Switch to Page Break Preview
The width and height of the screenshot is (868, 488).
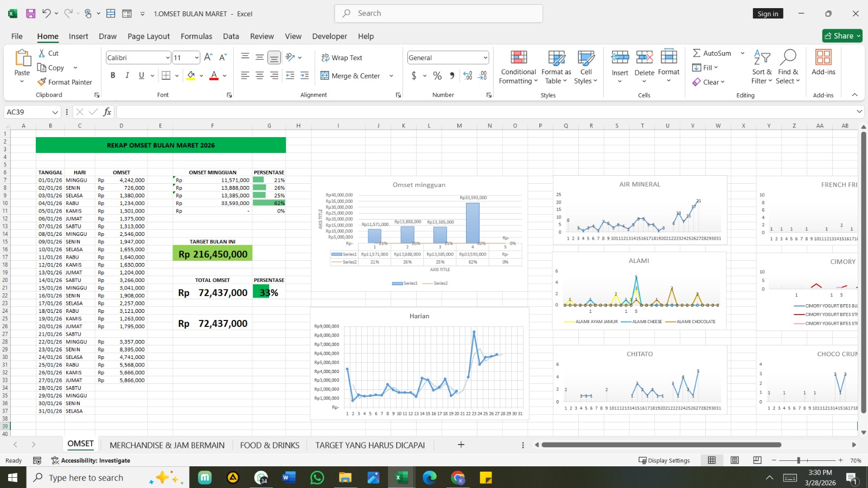pyautogui.click(x=757, y=460)
